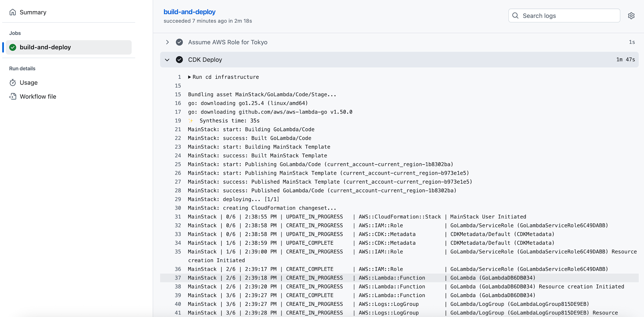Open the Summary page
The image size is (644, 317).
coord(33,12)
